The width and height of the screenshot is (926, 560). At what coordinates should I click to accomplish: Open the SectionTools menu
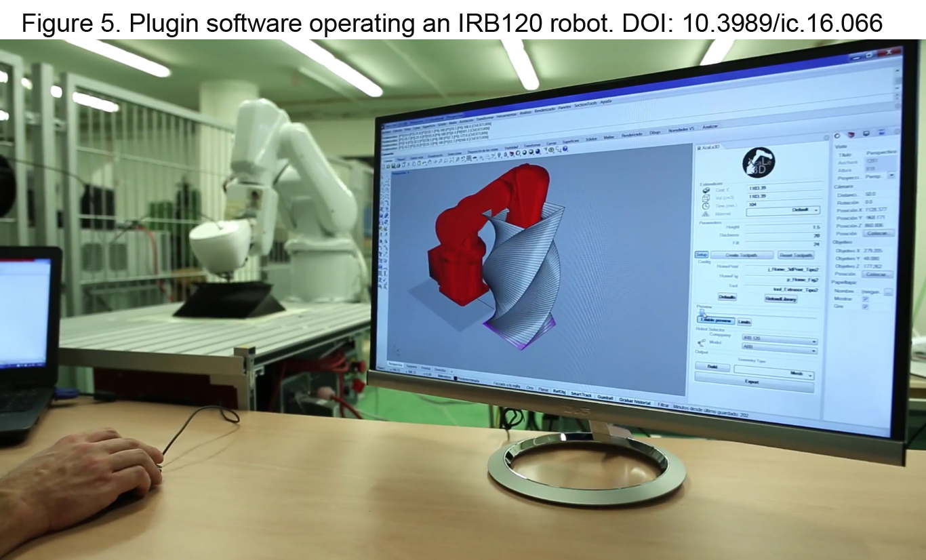(x=586, y=104)
